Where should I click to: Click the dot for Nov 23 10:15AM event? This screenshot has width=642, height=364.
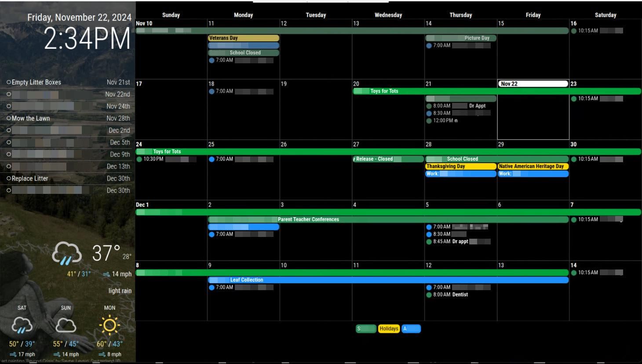(x=574, y=98)
